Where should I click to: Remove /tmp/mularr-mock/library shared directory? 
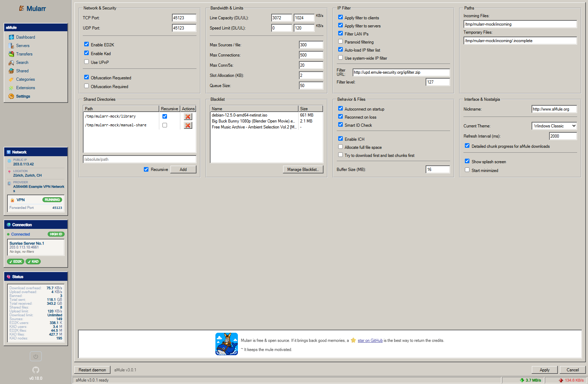[188, 117]
